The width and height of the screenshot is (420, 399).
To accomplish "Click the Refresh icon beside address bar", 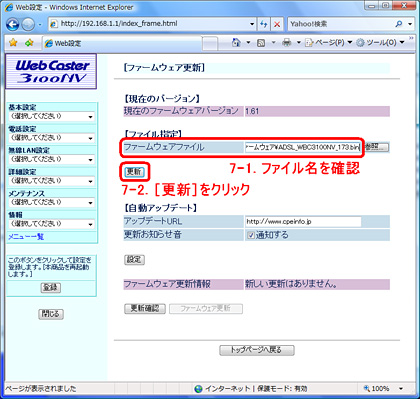I will [264, 24].
